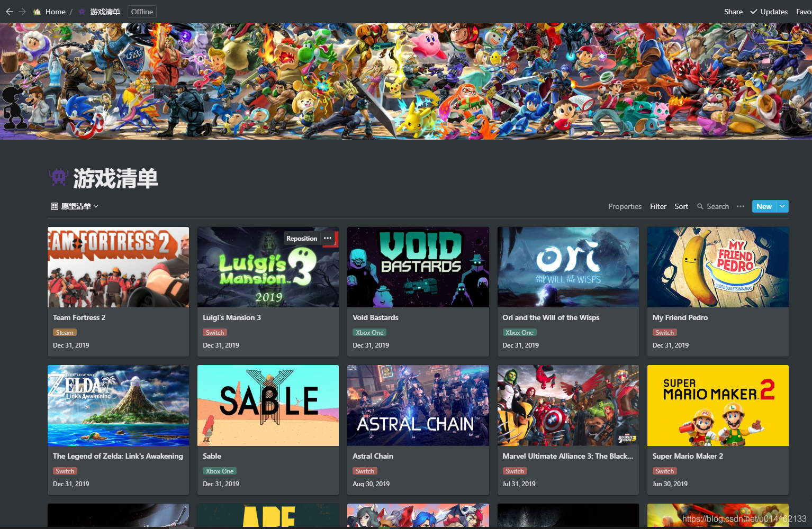812x529 pixels.
Task: Click the Luigi's Mansion 3 title
Action: [x=232, y=317]
